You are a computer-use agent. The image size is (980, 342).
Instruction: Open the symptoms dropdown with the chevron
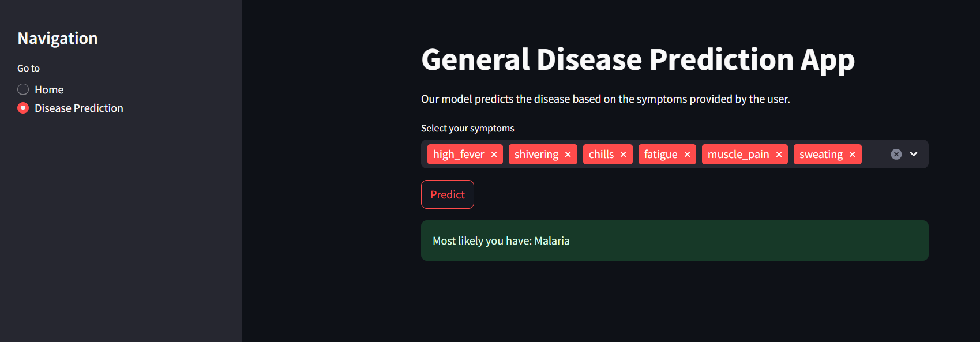(x=913, y=154)
